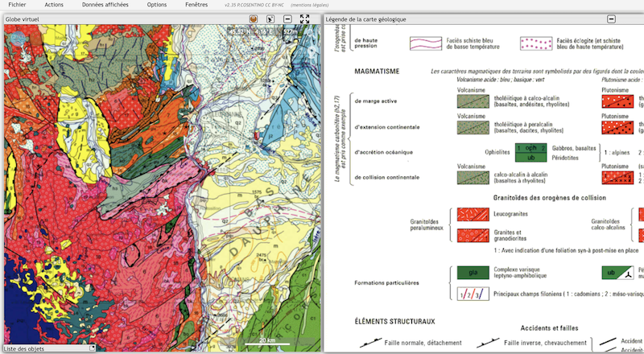Collapse the Légende de la carte géologique panel
The width and height of the screenshot is (644, 354).
click(x=611, y=19)
